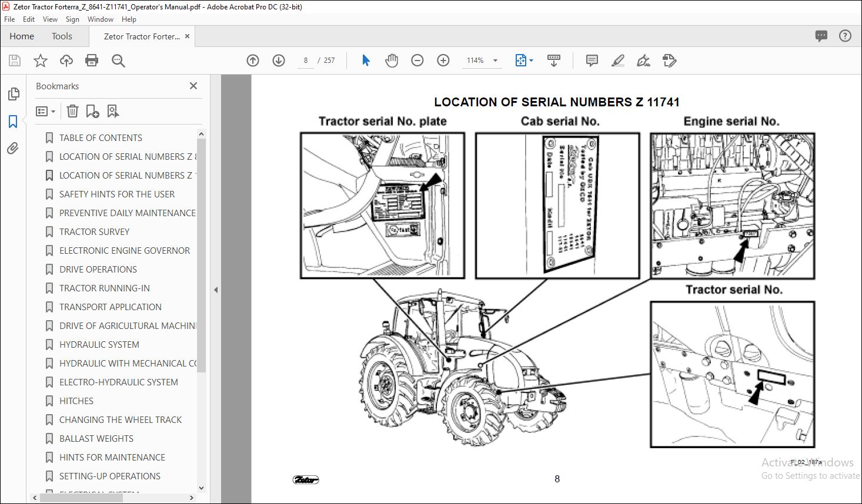Close the Zetor Tractor Forter document tab
The image size is (862, 504).
pyautogui.click(x=187, y=36)
